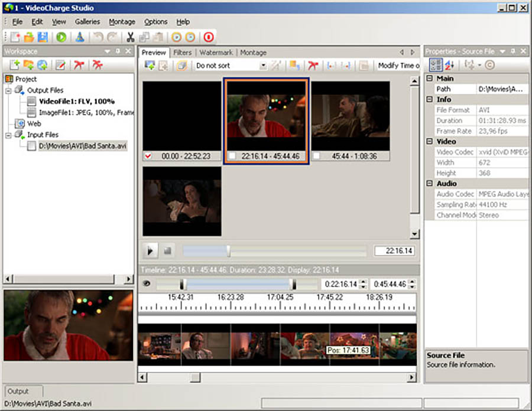The height and width of the screenshot is (411, 532).
Task: Collapse the Video section in Properties
Action: [430, 142]
